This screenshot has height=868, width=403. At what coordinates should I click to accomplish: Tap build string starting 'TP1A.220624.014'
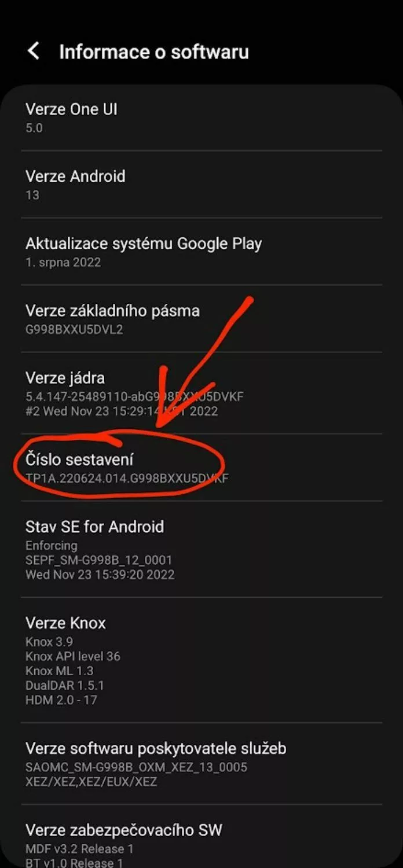tap(127, 479)
